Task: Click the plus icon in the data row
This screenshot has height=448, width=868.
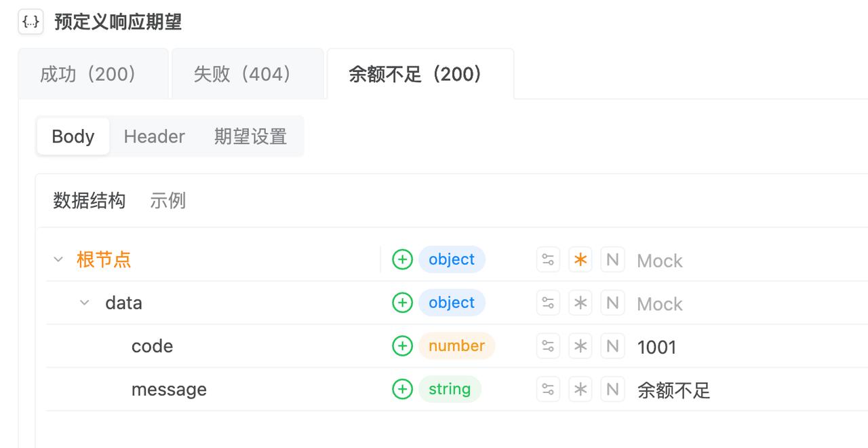Action: (402, 303)
